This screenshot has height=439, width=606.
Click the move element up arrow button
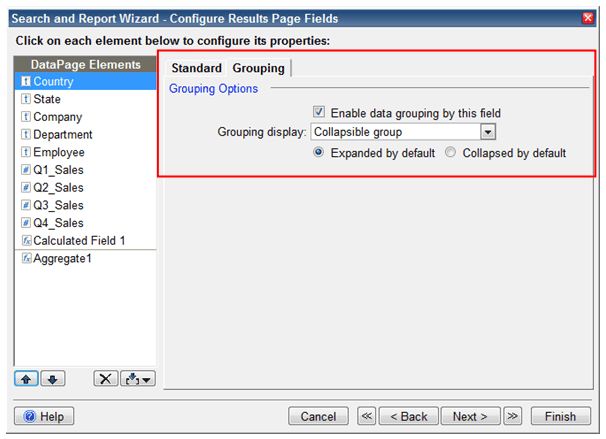pyautogui.click(x=26, y=379)
